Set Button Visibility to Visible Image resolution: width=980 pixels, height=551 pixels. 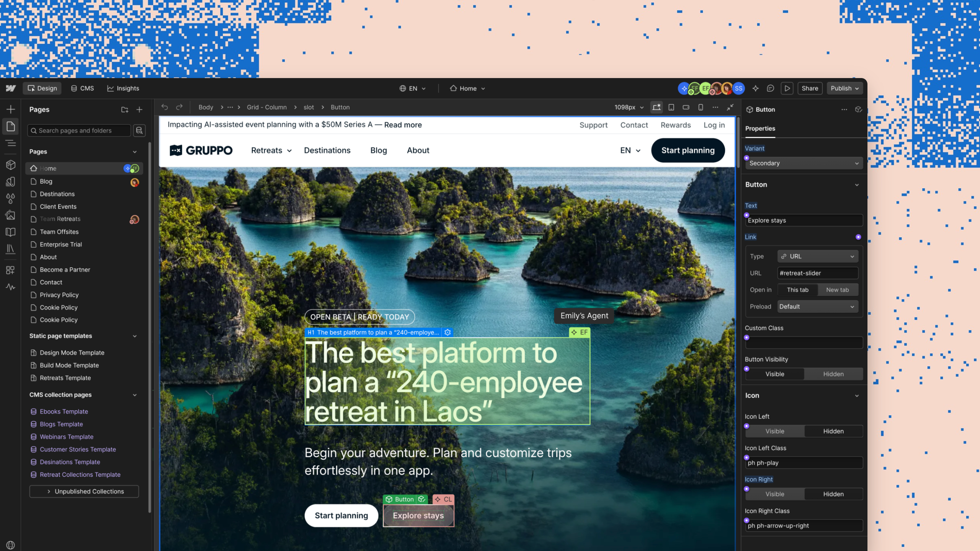775,374
